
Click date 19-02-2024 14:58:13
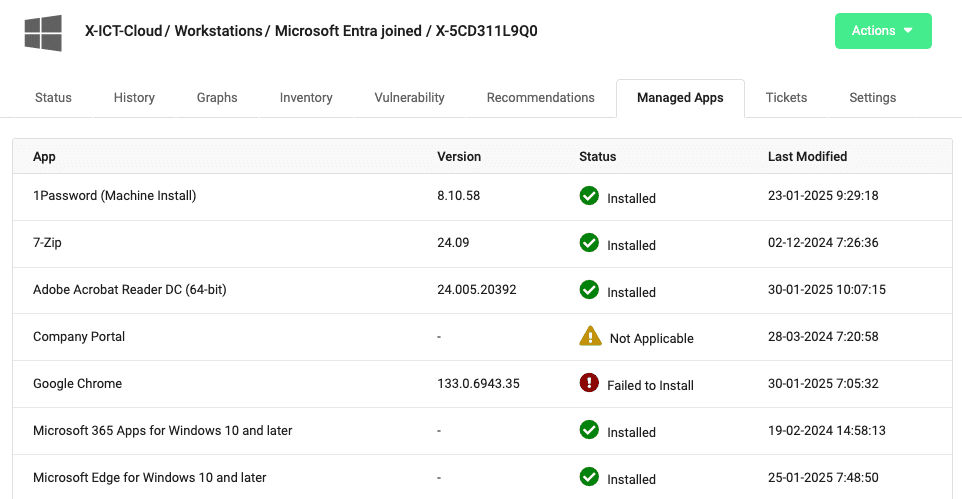pyautogui.click(x=826, y=430)
